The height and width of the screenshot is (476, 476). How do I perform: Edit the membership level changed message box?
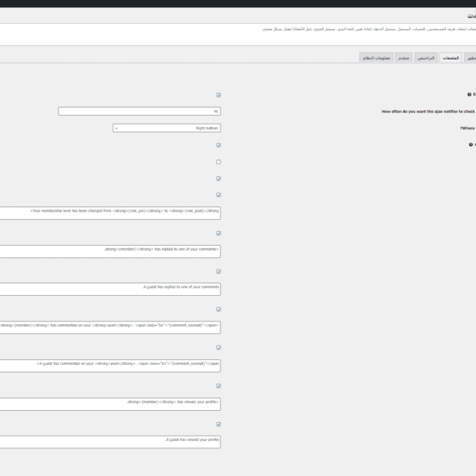[x=110, y=213]
